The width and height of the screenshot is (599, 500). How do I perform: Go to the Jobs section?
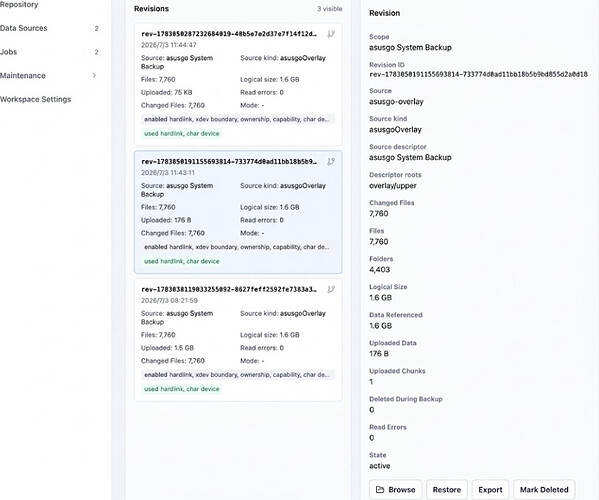pos(8,52)
